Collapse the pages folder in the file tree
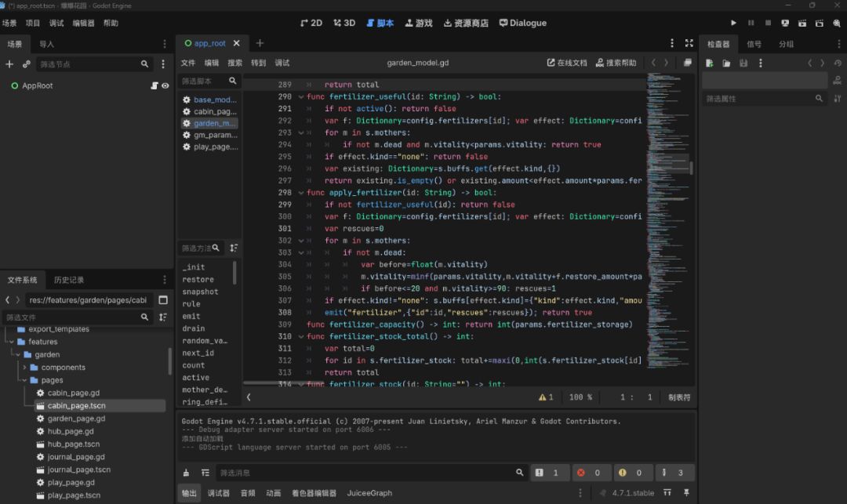Image resolution: width=847 pixels, height=504 pixels. click(24, 380)
